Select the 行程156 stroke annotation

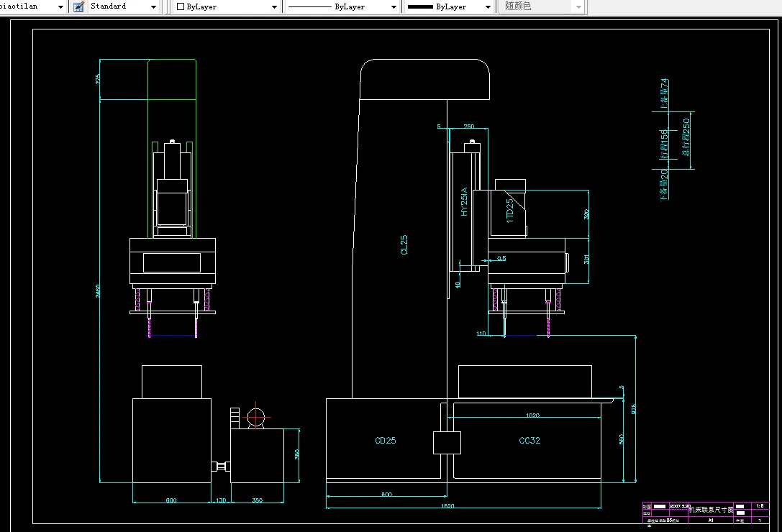click(x=664, y=144)
